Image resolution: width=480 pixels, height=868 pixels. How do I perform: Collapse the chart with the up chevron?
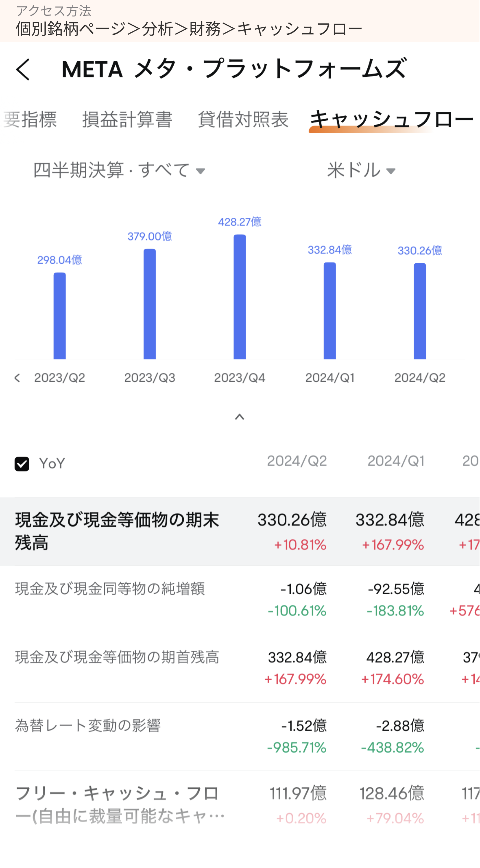(x=240, y=417)
